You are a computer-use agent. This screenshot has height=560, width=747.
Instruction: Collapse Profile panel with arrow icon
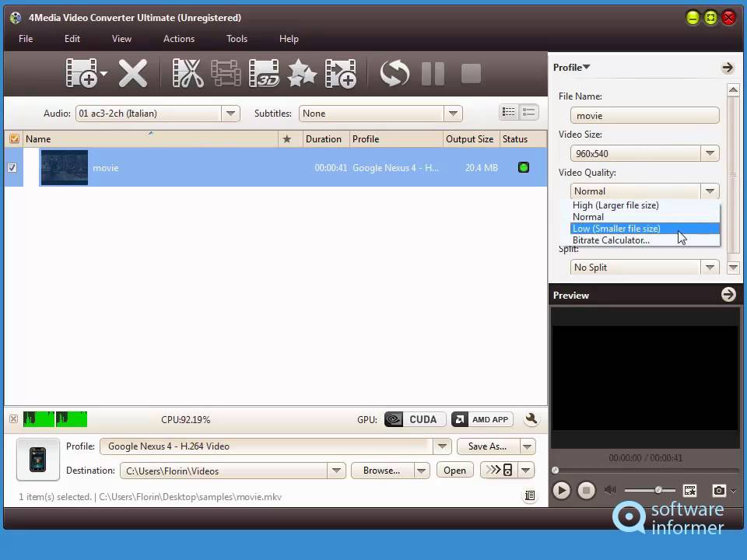point(728,68)
